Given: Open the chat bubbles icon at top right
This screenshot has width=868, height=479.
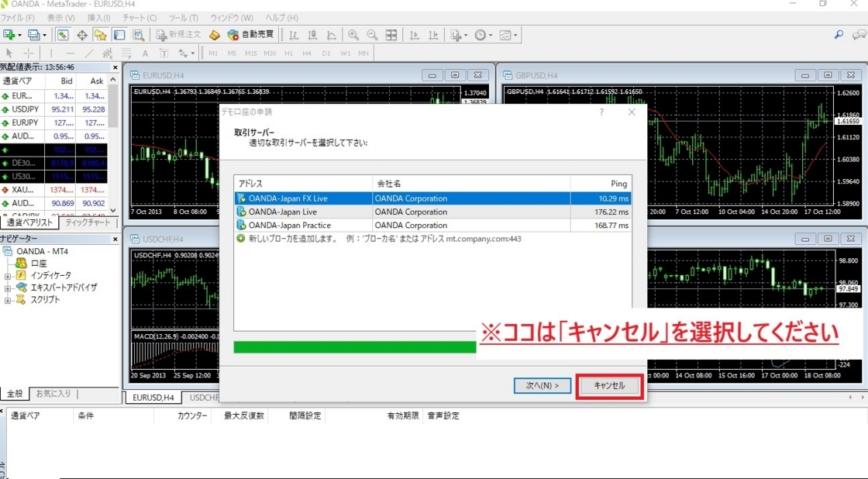Looking at the screenshot, I should click(859, 35).
